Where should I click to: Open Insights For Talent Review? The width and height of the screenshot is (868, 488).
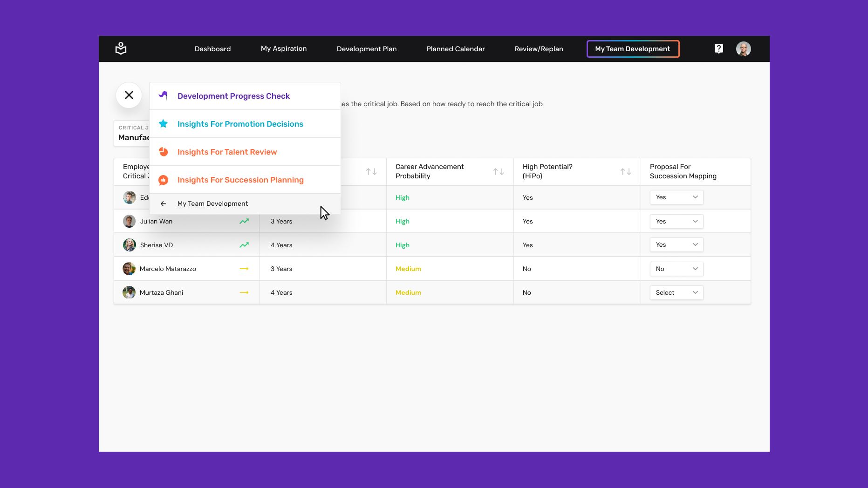click(227, 151)
